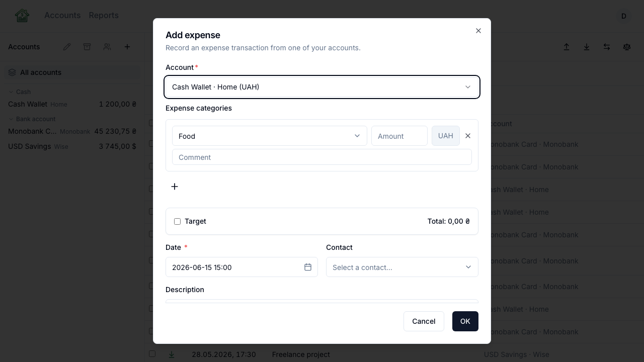The height and width of the screenshot is (362, 644).
Task: Click the balance scale icon
Action: click(627, 47)
